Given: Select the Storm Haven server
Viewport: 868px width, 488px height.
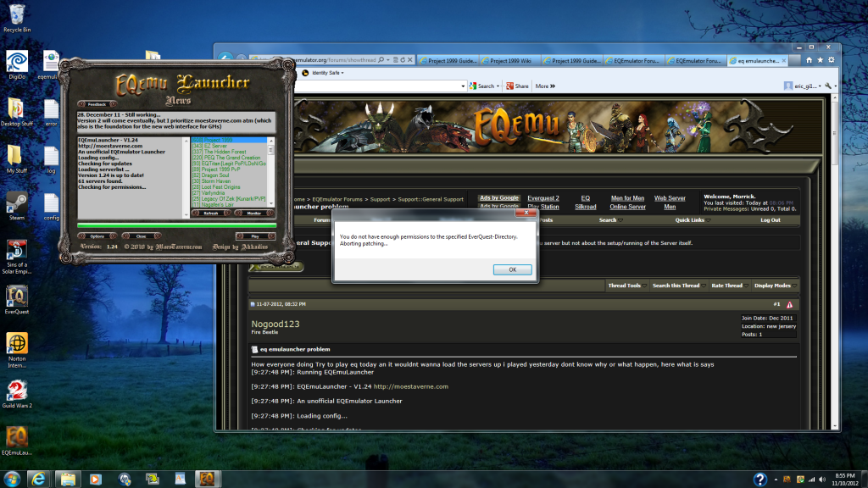Looking at the screenshot, I should [229, 181].
